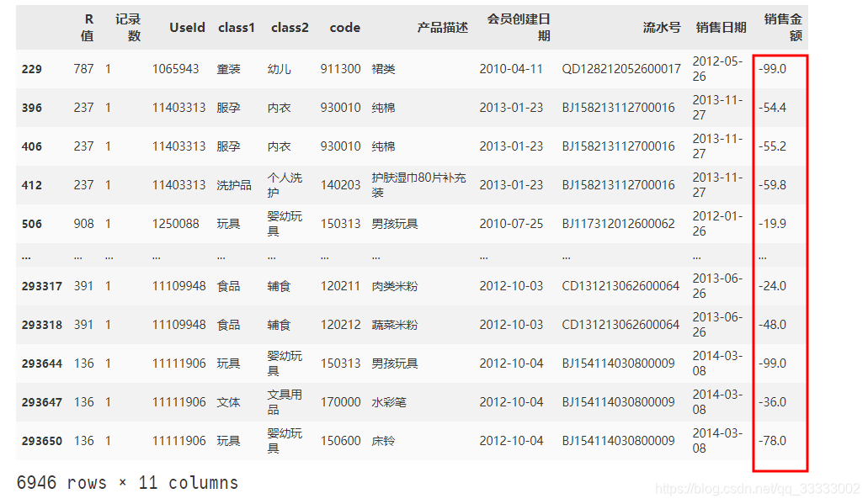Click the class2 column header
The image size is (868, 504).
pos(290,27)
